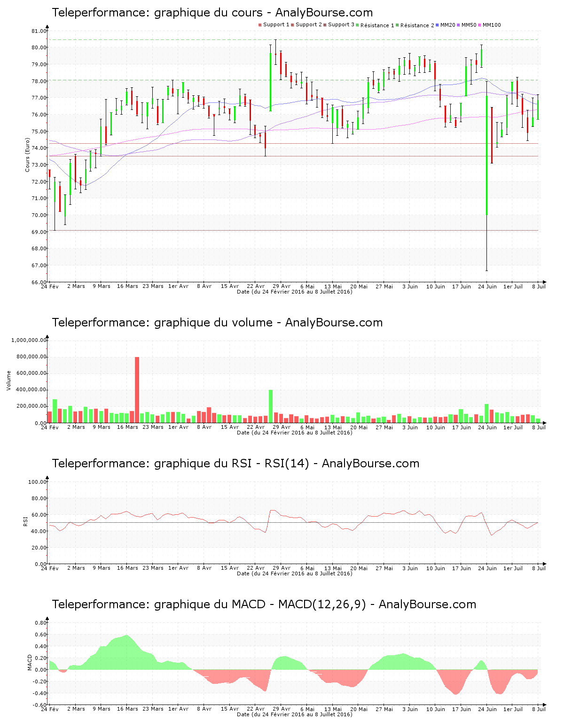564x728 pixels.
Task: Click the tall green candlestick near 29 Avr
Action: tap(271, 82)
